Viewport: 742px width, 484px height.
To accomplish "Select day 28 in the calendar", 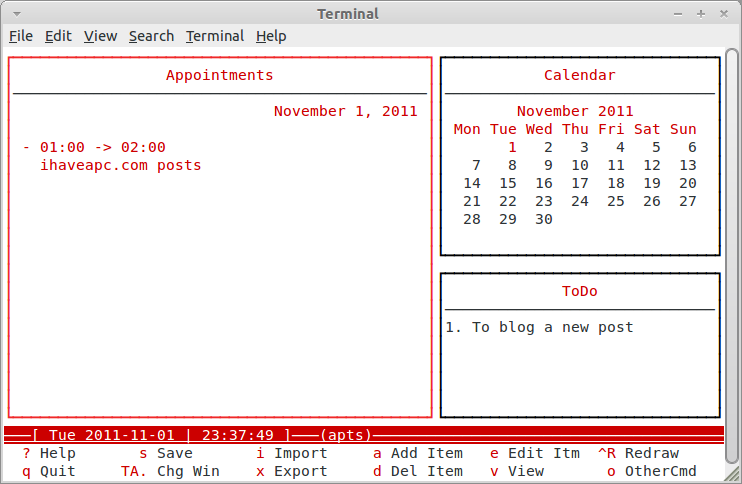I will (472, 219).
